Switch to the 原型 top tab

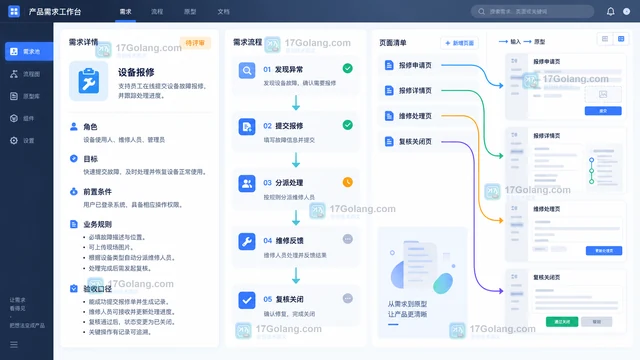(190, 11)
